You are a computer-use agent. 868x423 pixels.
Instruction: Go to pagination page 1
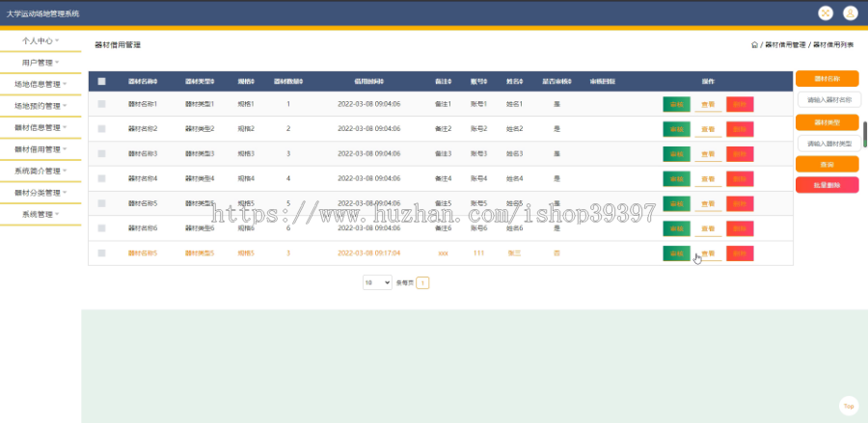[422, 282]
